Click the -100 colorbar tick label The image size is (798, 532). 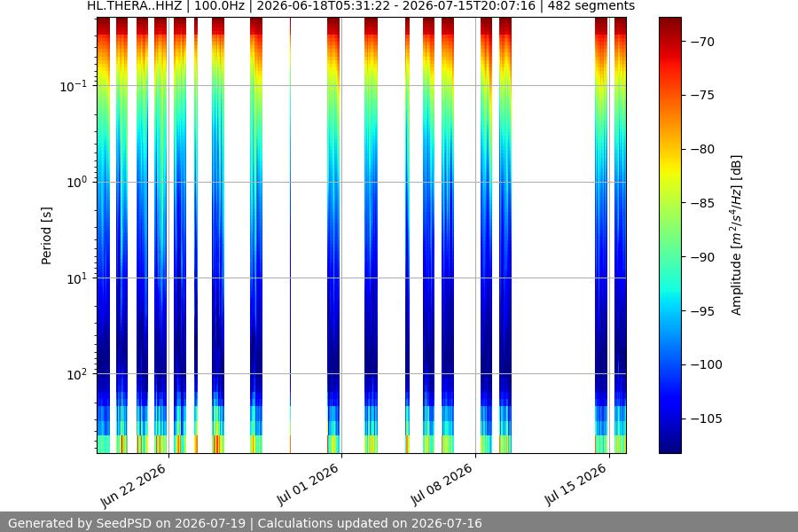tap(707, 364)
